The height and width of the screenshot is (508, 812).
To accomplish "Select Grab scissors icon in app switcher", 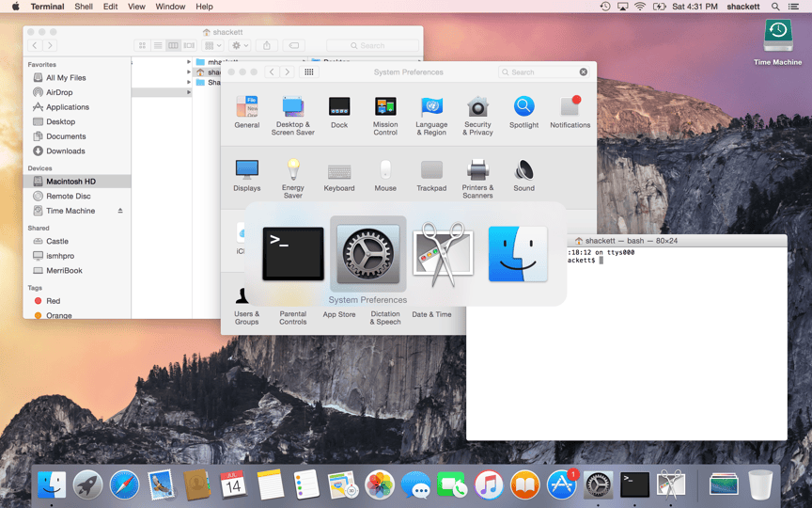I will (443, 254).
